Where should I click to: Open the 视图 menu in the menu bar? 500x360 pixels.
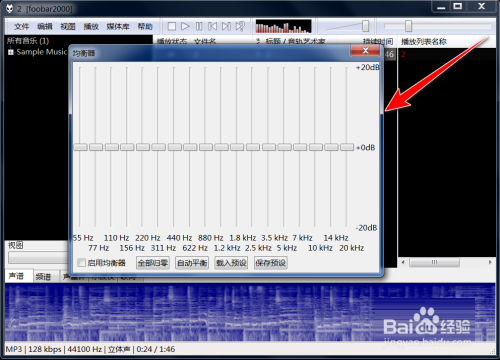[x=68, y=27]
